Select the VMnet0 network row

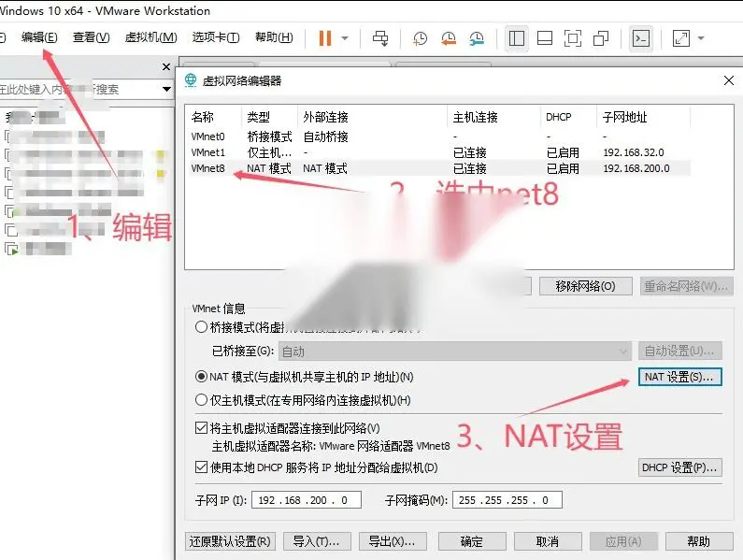click(x=439, y=136)
